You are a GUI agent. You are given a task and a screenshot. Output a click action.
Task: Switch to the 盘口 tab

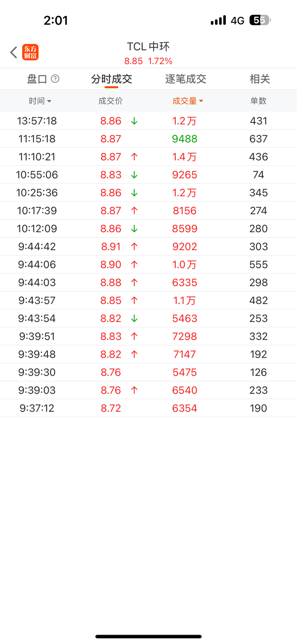(x=37, y=79)
